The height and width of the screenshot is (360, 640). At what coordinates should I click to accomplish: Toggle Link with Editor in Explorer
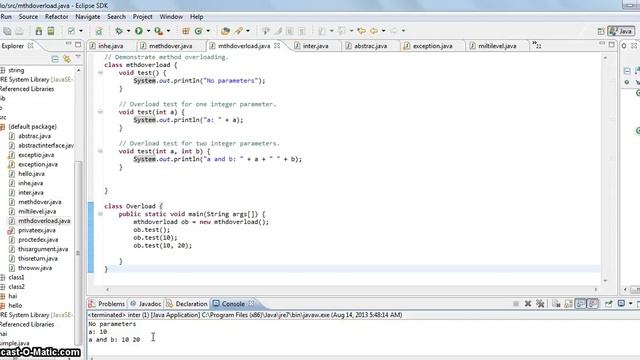tap(67, 60)
